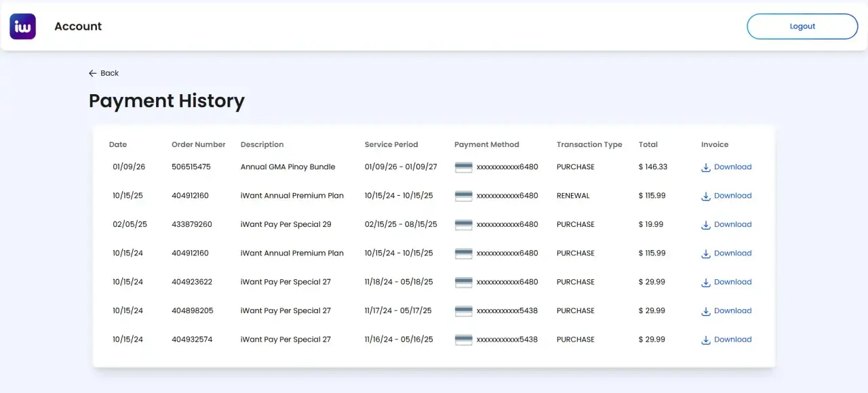
Task: Click the card icon in the RENEWAL row
Action: pos(464,196)
